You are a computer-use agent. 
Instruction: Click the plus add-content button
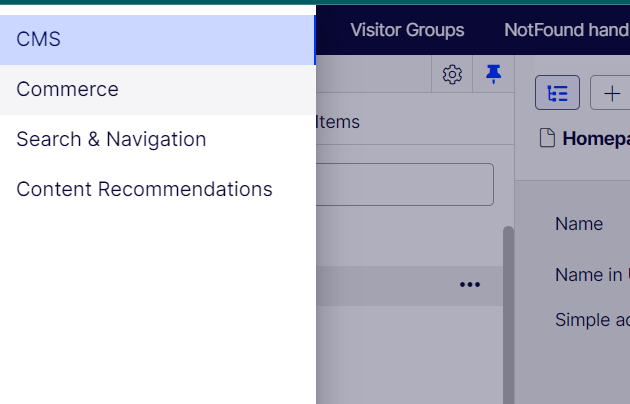(611, 94)
